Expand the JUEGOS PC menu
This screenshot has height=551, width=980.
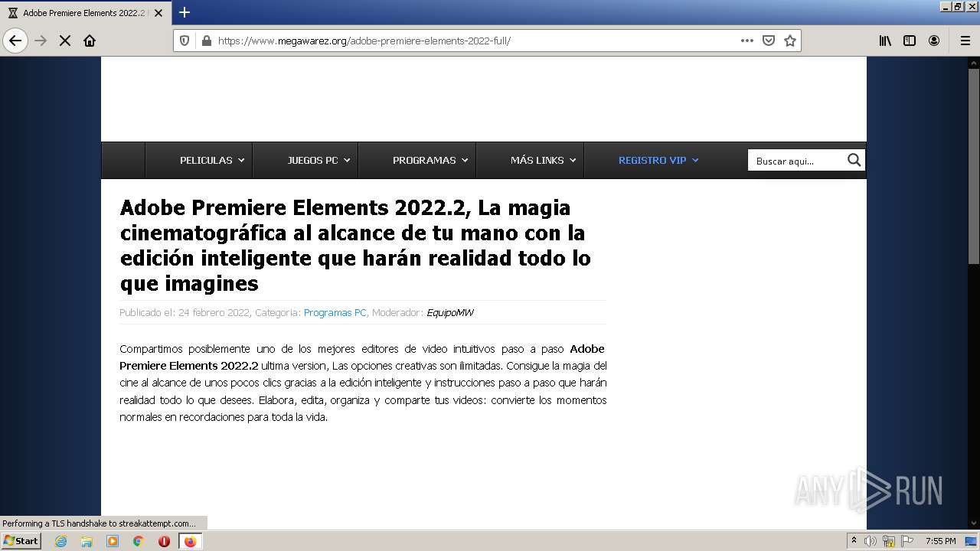pyautogui.click(x=318, y=160)
